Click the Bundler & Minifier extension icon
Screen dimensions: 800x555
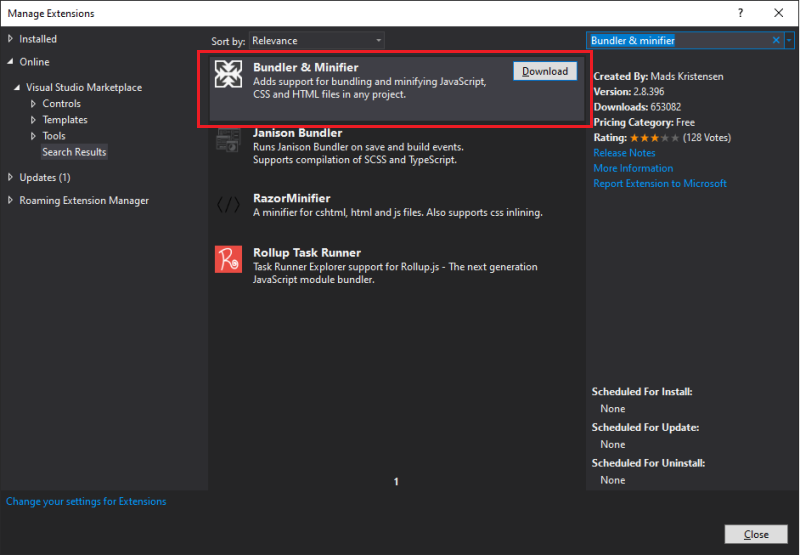pyautogui.click(x=228, y=74)
